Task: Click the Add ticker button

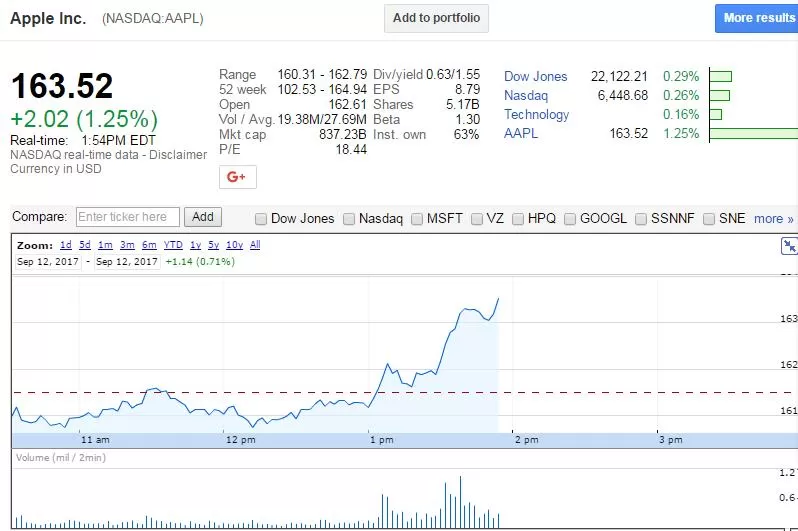Action: pyautogui.click(x=203, y=217)
